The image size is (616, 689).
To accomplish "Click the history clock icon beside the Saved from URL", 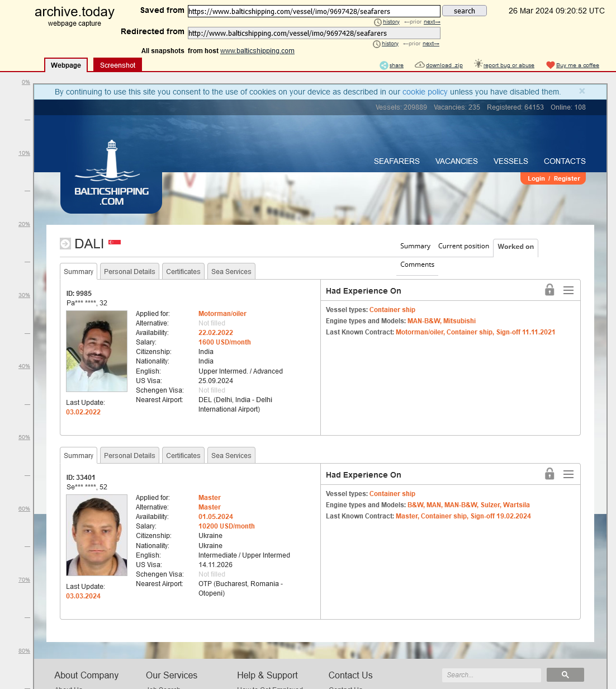I will coord(378,22).
